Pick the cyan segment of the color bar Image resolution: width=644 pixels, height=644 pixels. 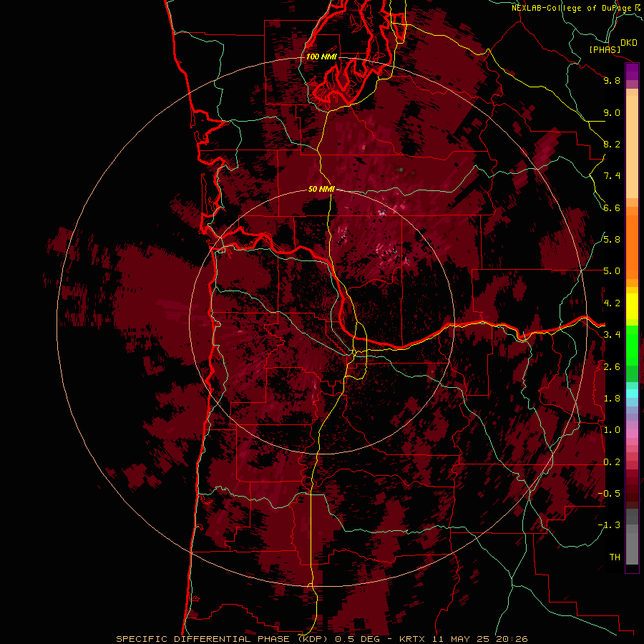tap(632, 394)
